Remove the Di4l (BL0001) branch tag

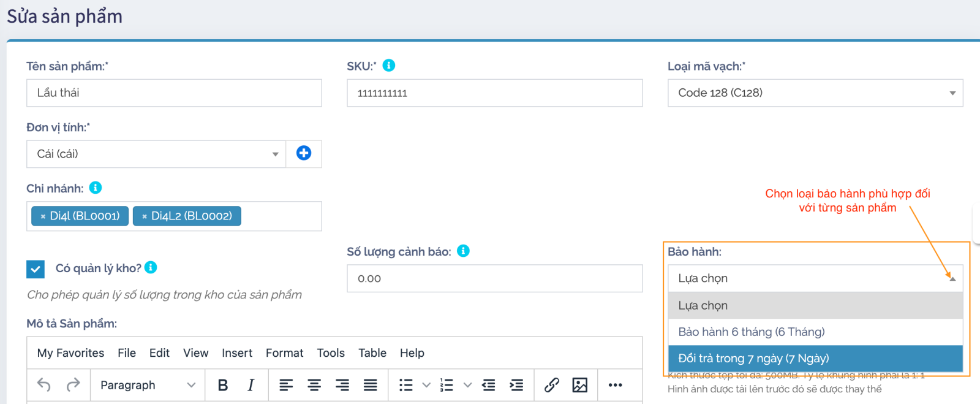[x=43, y=216]
